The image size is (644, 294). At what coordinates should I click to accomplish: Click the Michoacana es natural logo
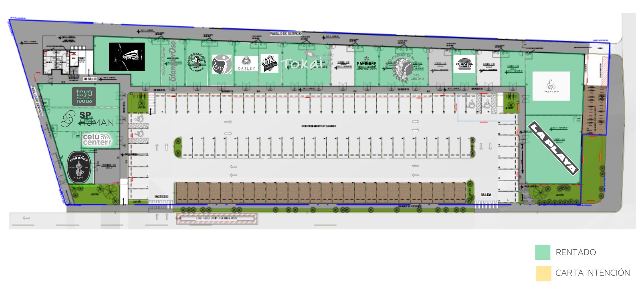pos(197,62)
